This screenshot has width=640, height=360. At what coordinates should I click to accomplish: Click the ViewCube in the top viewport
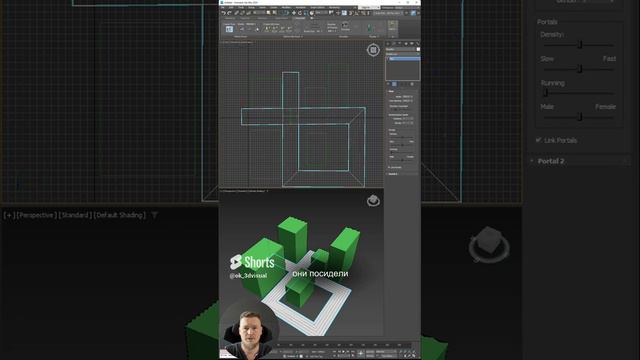[373, 50]
